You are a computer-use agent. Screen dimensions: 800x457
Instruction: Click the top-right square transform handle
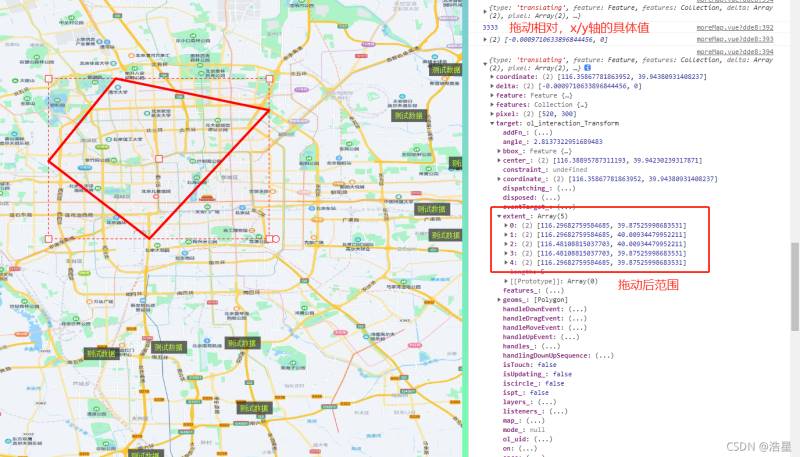(269, 79)
